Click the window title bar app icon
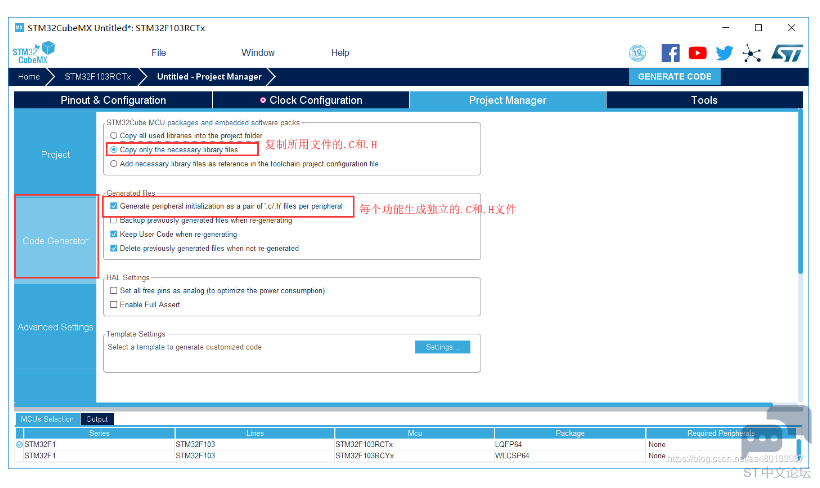Screen dimensions: 820x488 (19, 27)
